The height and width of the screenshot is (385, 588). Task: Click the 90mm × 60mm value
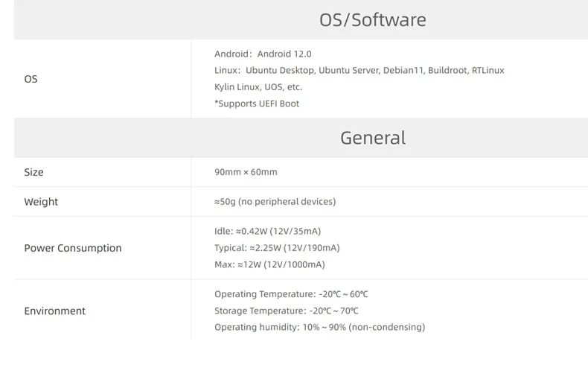246,172
